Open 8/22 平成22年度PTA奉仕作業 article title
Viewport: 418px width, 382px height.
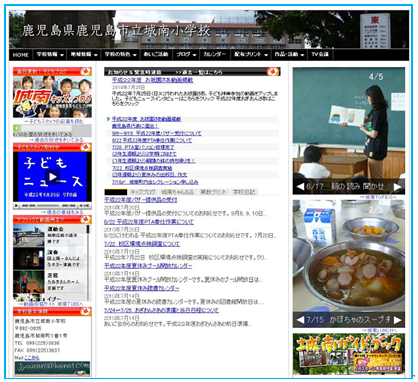[149, 222]
